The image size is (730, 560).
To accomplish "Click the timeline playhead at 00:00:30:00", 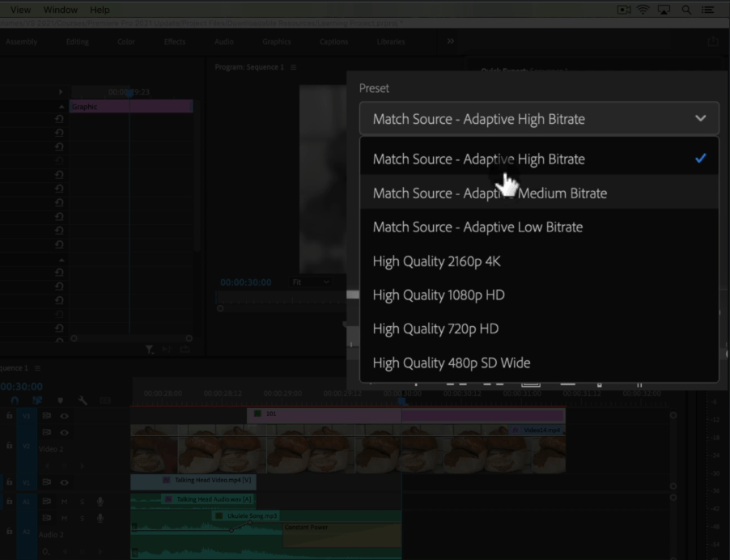I will click(403, 401).
